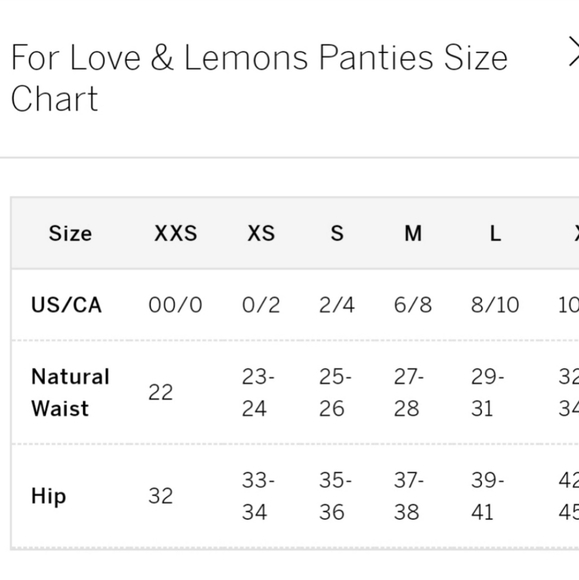Click the size chart title text
Screen dimensions: 579x580
tap(259, 78)
